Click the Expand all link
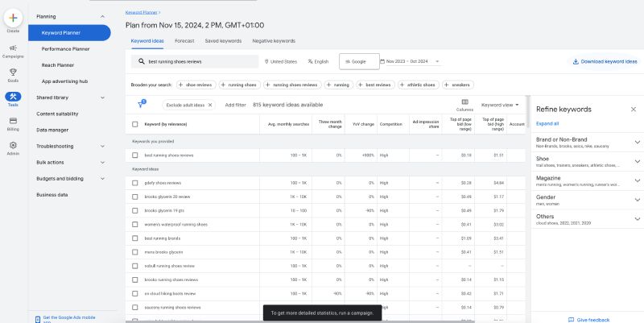The width and height of the screenshot is (644, 323). pyautogui.click(x=547, y=124)
